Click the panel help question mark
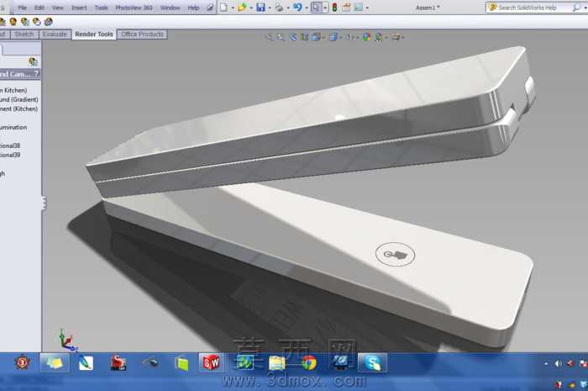This screenshot has height=391, width=588. pos(36,74)
